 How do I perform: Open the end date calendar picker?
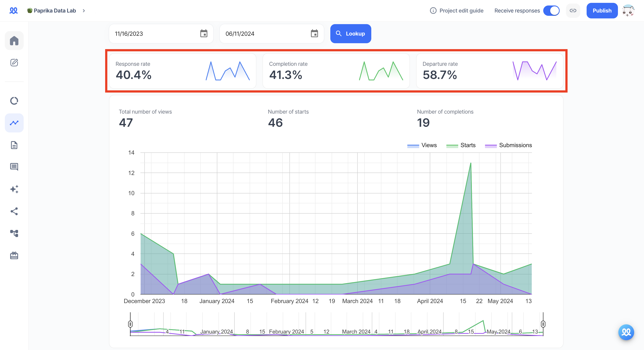coord(314,34)
